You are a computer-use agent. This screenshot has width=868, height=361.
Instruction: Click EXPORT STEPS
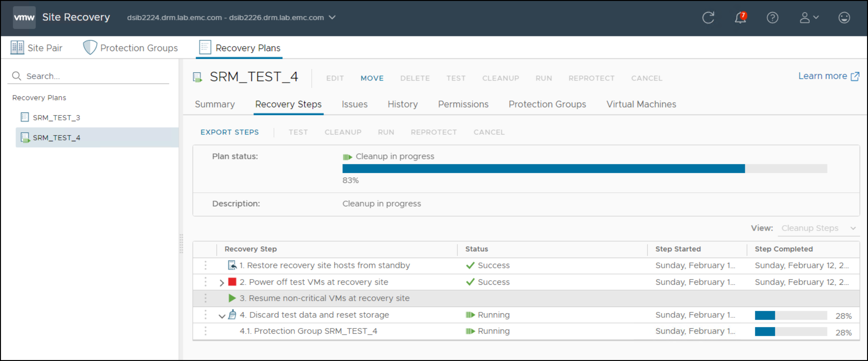pos(230,132)
